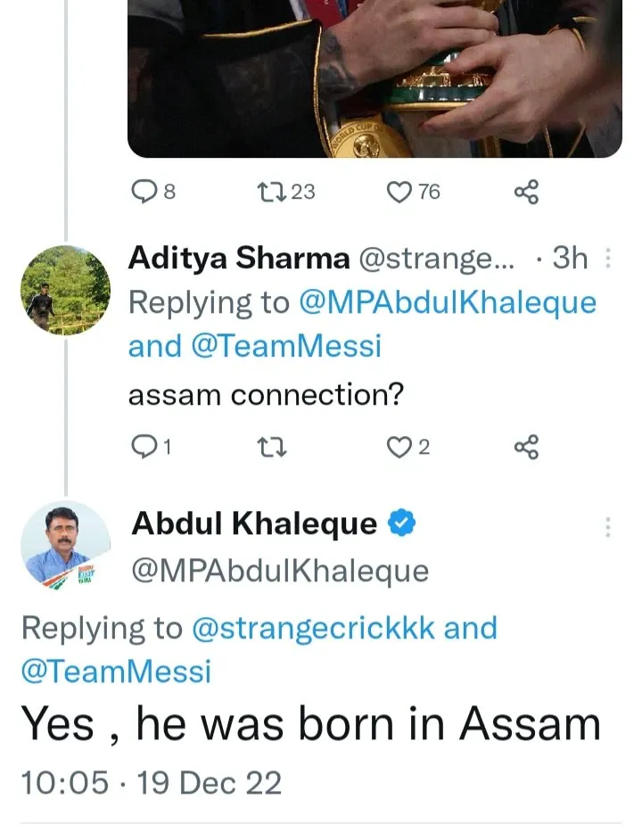Open more options for Aditya Sharma's tweet
Image resolution: width=642 pixels, height=840 pixels.
click(x=608, y=259)
